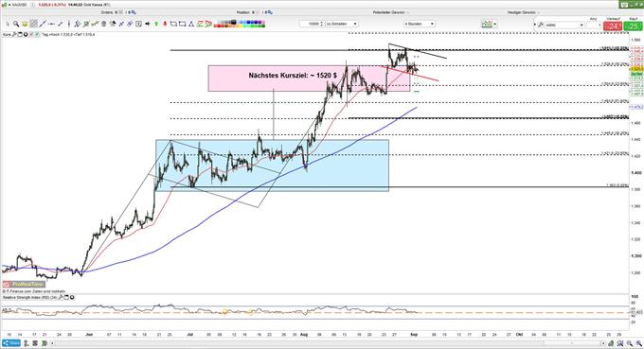
Task: Click the 10000 quantity input field
Action: (312, 24)
